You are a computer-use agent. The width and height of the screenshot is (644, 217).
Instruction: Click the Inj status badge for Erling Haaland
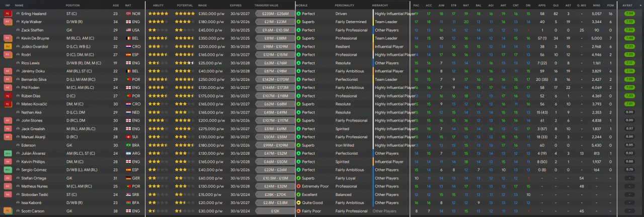(x=8, y=14)
